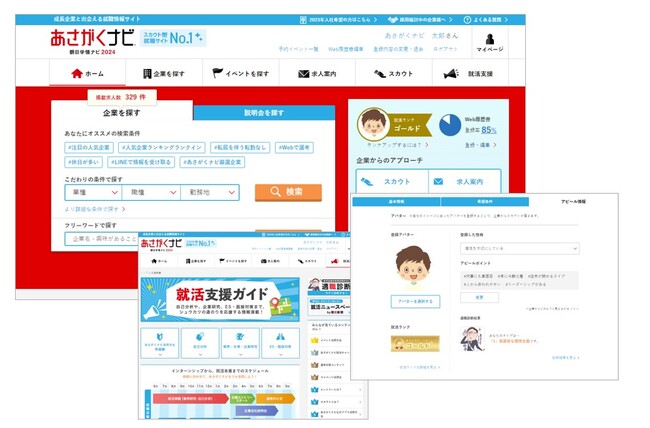Click the よくある質問 help link in top bar
The image size is (650, 428).
[x=485, y=19]
